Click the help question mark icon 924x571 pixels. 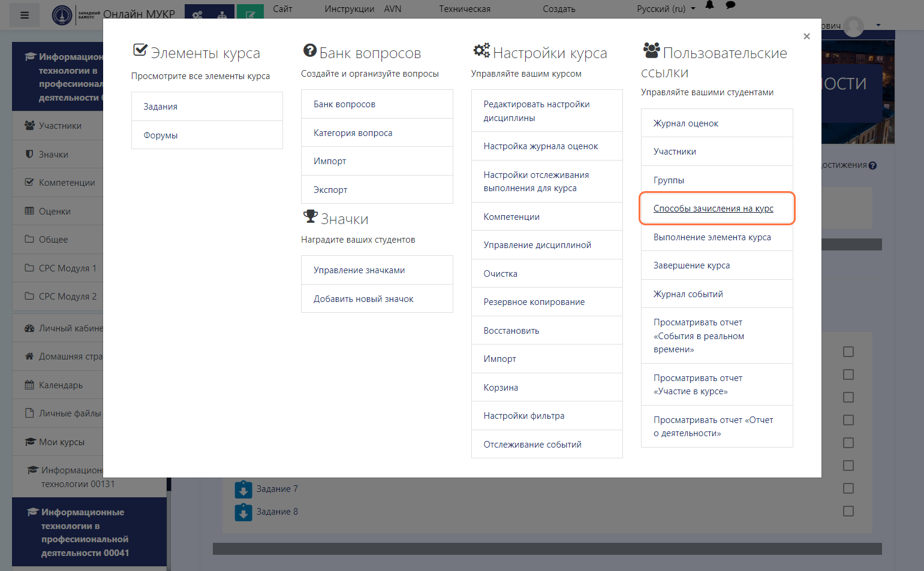click(872, 165)
